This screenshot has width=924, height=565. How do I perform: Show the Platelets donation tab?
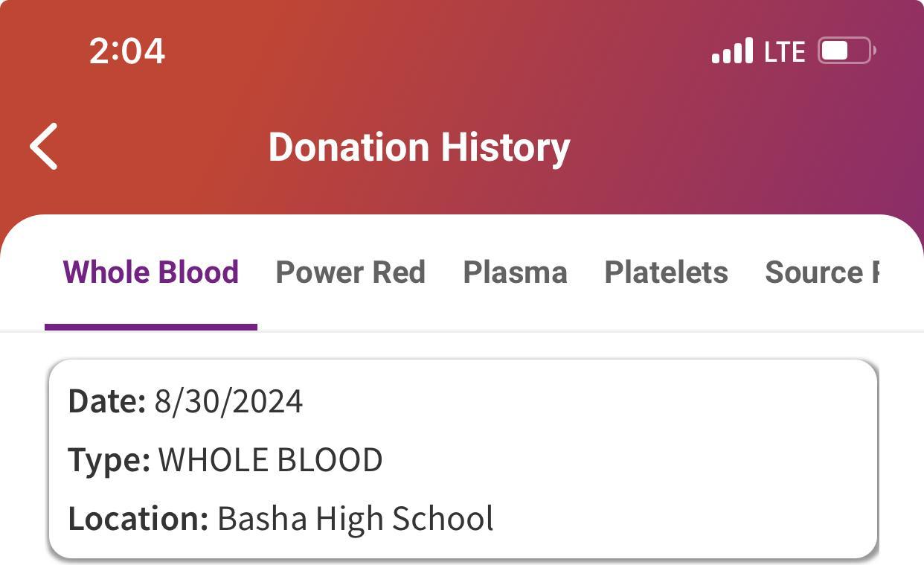[666, 272]
